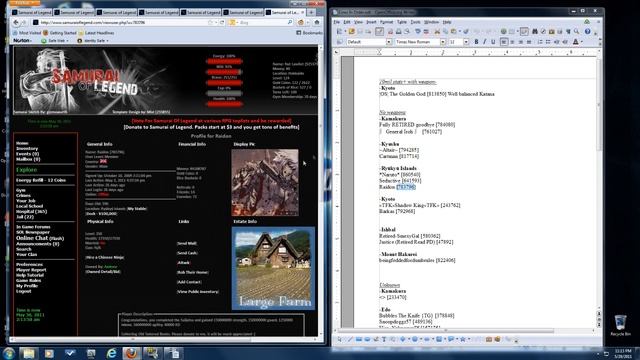Image resolution: width=640 pixels, height=360 pixels.
Task: Click the Local School link in sidebar
Action: coord(29,206)
